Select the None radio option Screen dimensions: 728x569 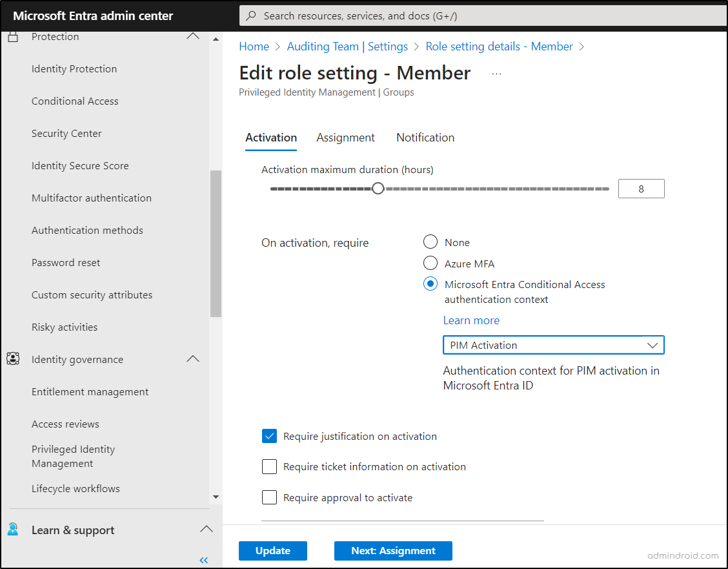[x=430, y=242]
